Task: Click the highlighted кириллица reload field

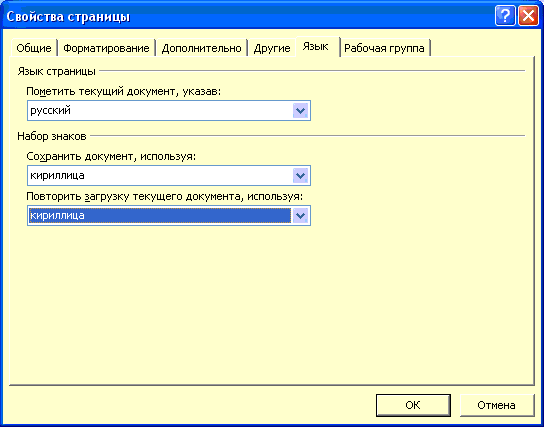Action: coord(169,216)
